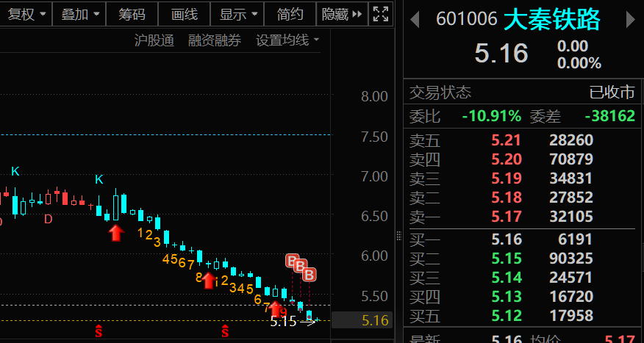Click the left cyan K marker
Screen dimensions: 644x343
[x=15, y=171]
